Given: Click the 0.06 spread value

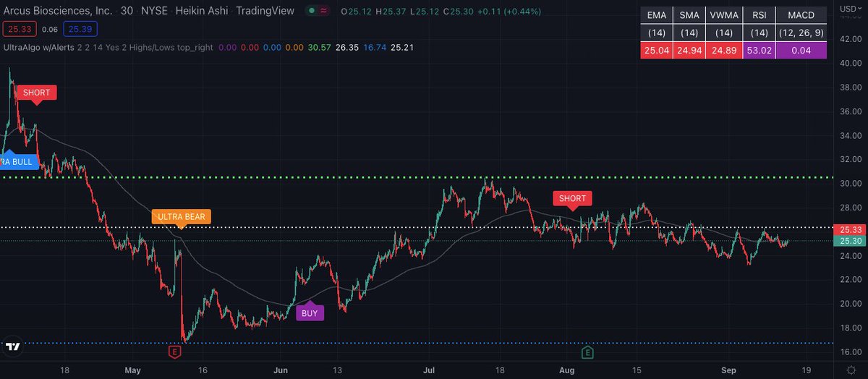Looking at the screenshot, I should point(50,29).
